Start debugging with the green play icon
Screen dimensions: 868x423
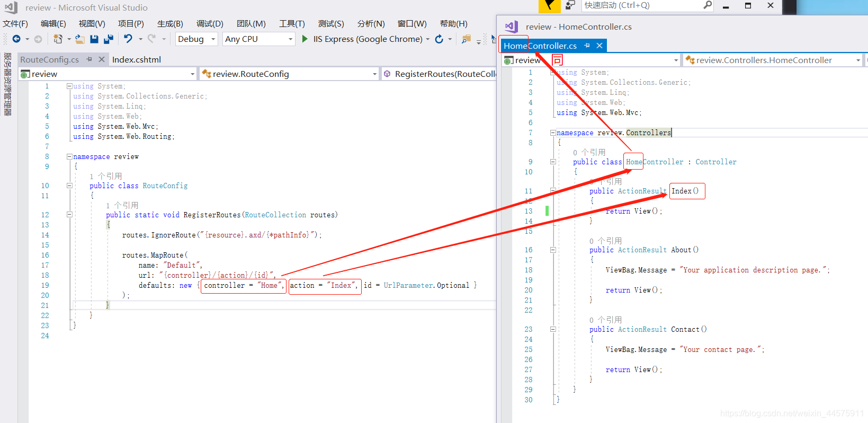(x=305, y=39)
